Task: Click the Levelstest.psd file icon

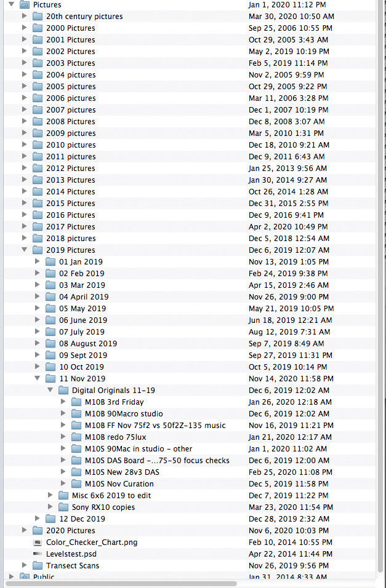Action: coord(38,554)
